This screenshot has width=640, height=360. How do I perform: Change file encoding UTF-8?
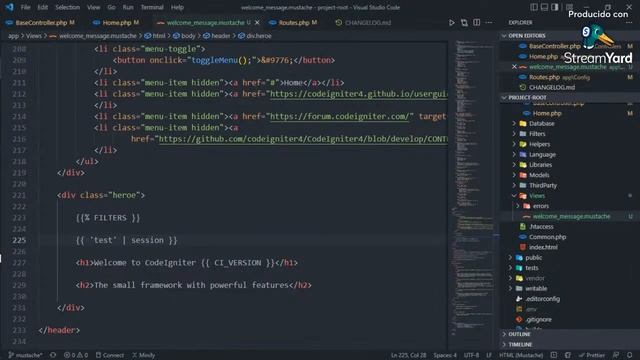[471, 355]
